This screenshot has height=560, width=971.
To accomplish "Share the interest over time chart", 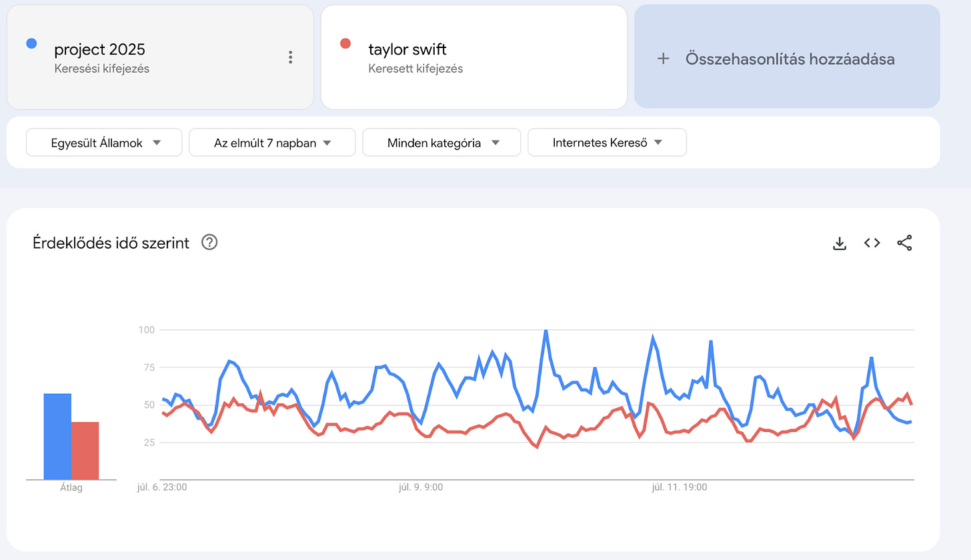I will click(904, 243).
